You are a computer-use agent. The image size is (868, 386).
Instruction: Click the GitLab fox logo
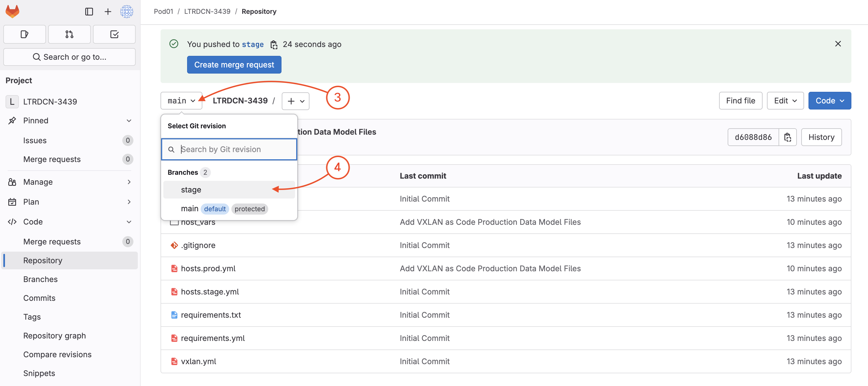coord(12,11)
